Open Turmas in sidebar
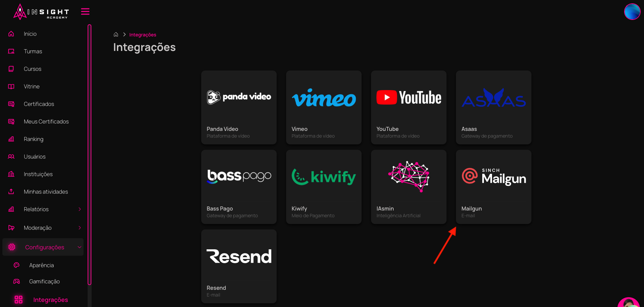The width and height of the screenshot is (644, 307). pyautogui.click(x=33, y=51)
